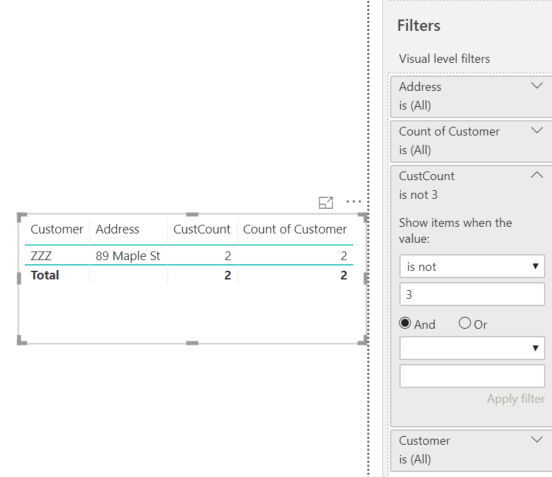This screenshot has width=552, height=477.
Task: Click the 'is not 3' filter summary
Action: coord(418,195)
